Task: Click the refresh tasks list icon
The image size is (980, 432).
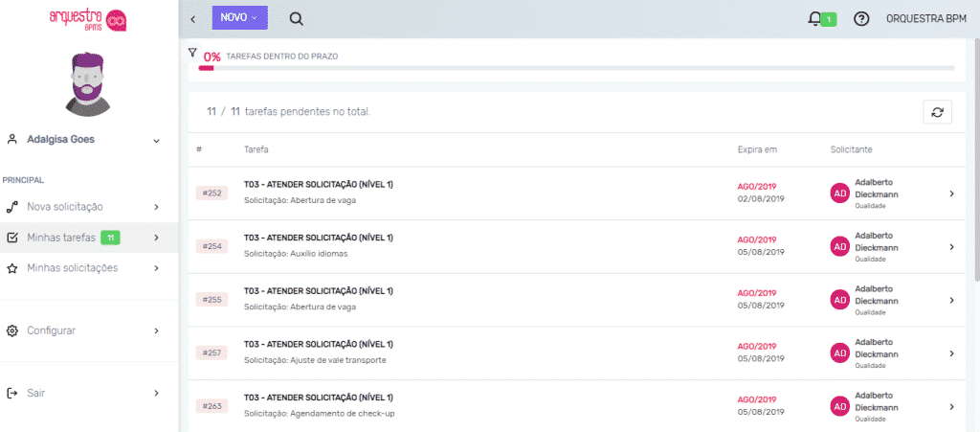Action: [937, 112]
